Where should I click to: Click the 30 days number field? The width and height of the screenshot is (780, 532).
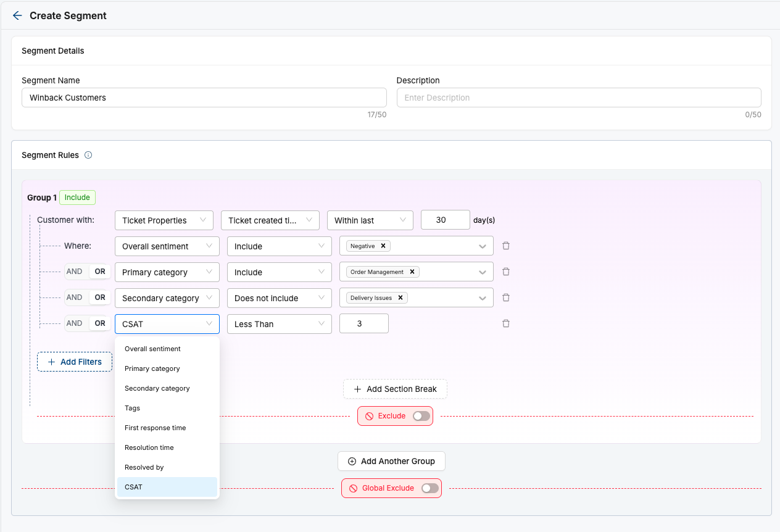(446, 220)
